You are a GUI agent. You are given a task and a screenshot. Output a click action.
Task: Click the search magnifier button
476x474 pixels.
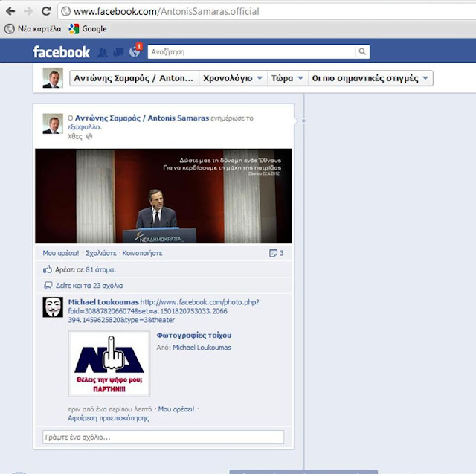tap(362, 51)
